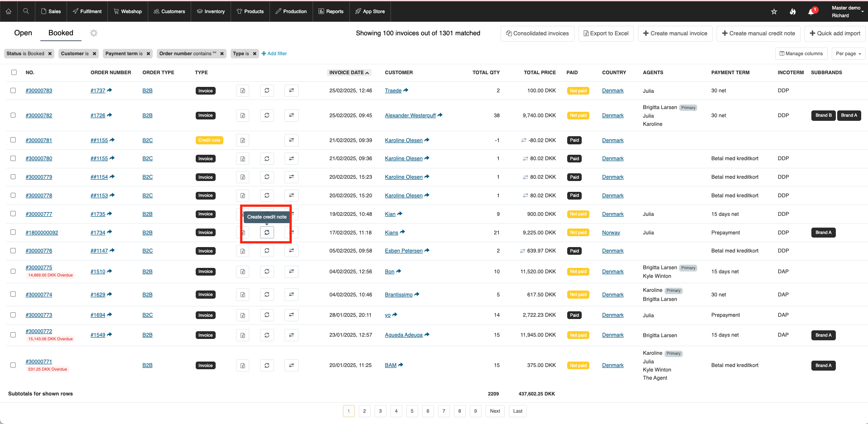Viewport: 868px width, 424px height.
Task: Create credit note for invoice #30000775
Action: [267, 272]
